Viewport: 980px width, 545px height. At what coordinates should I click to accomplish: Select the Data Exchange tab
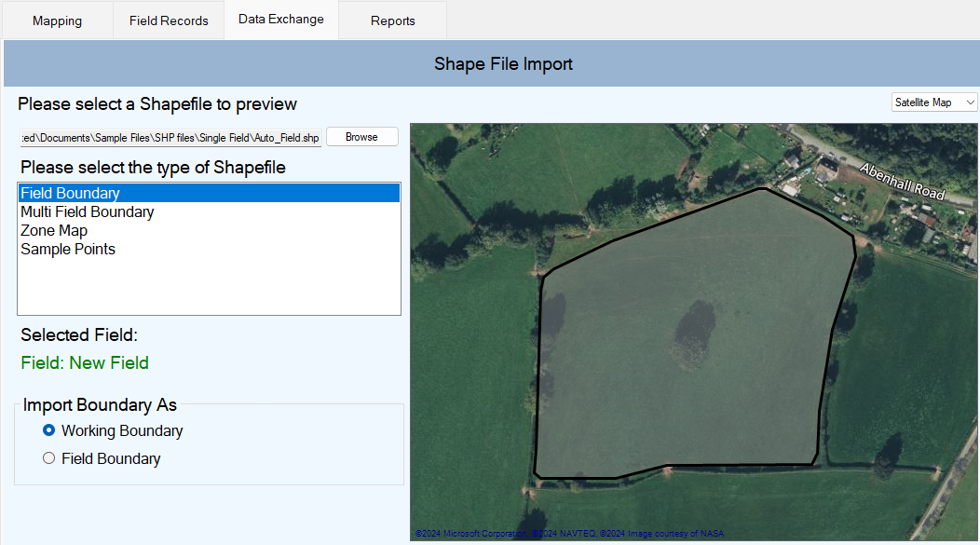281,20
